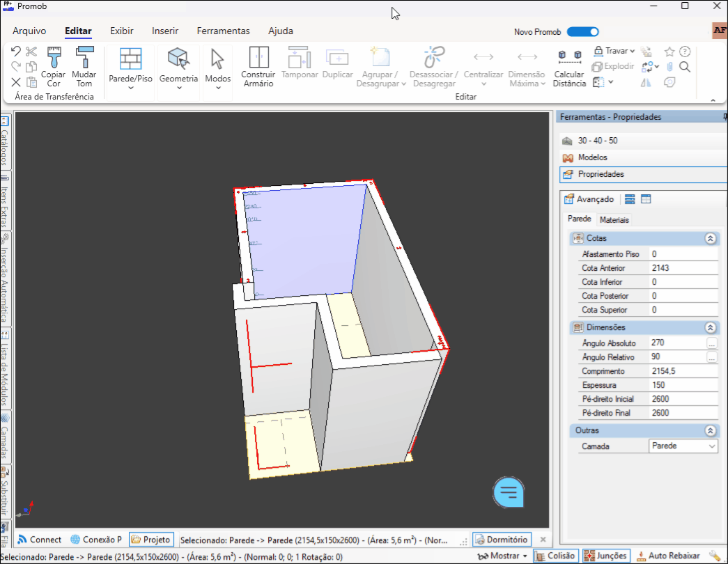Collapse the Cotas section

tap(710, 238)
